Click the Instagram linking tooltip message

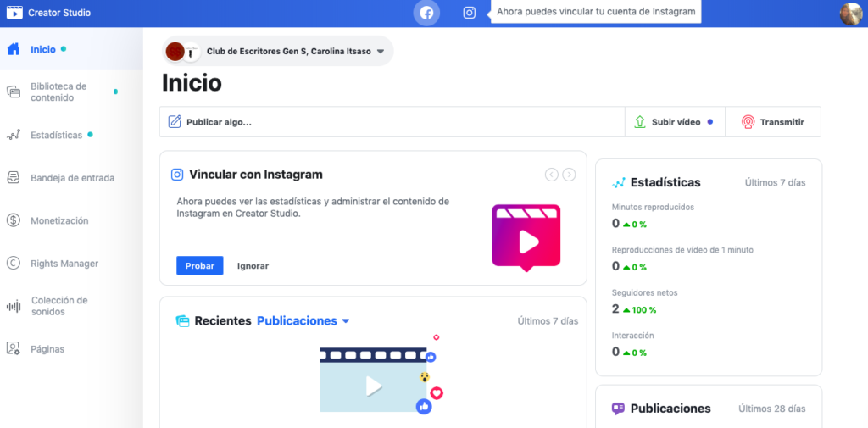pyautogui.click(x=596, y=12)
